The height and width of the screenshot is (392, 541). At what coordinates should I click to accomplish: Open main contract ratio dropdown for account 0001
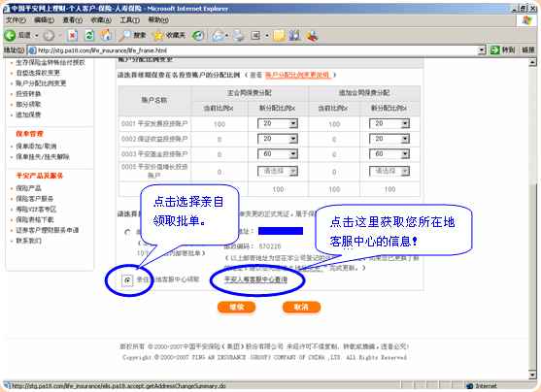tap(293, 123)
